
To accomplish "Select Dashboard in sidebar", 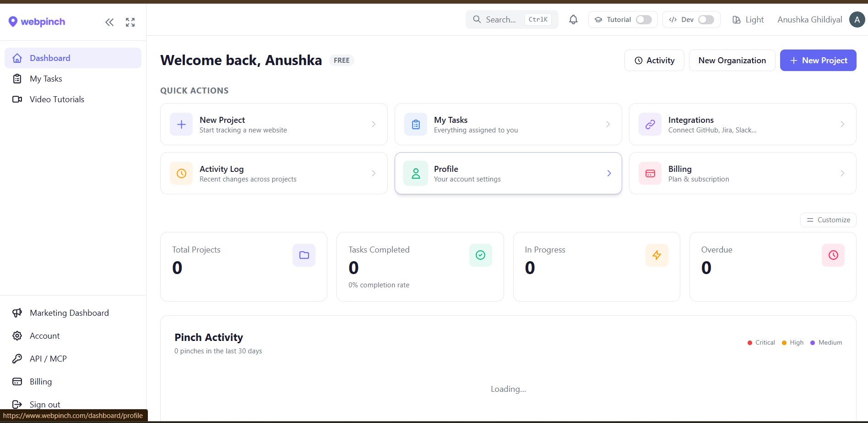I will (x=73, y=58).
